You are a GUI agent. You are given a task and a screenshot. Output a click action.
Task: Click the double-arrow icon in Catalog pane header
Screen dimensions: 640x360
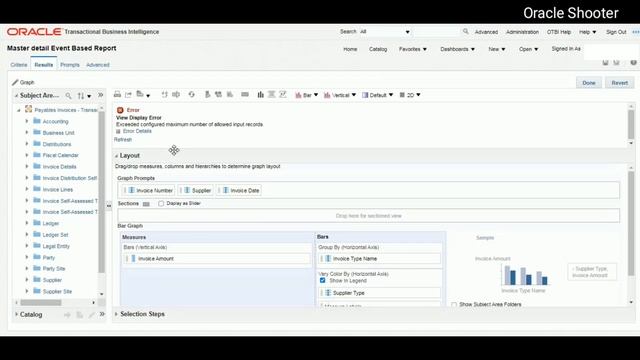102,314
